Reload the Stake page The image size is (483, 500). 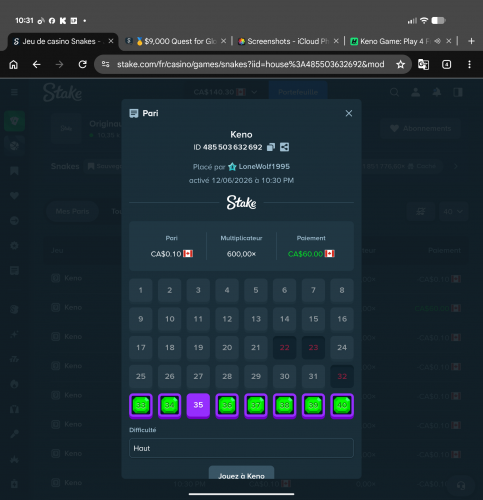(x=82, y=64)
